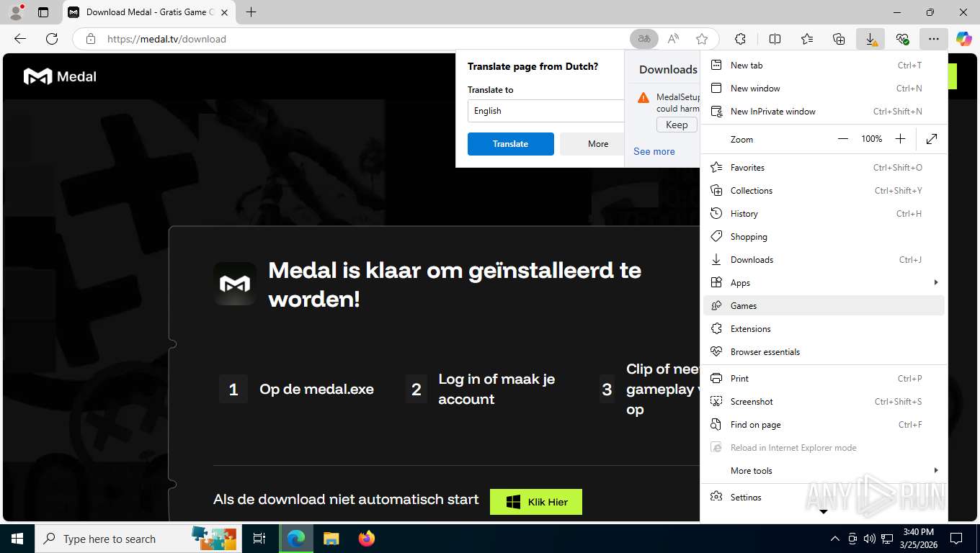Expand More tools submenu
This screenshot has height=553, width=980.
(x=824, y=471)
